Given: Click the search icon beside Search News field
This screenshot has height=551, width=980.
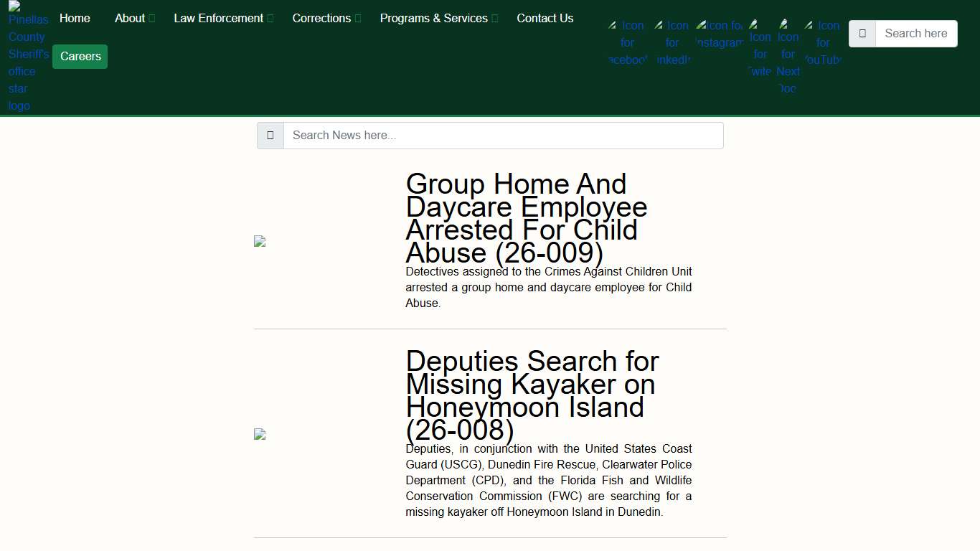Looking at the screenshot, I should click(x=270, y=136).
